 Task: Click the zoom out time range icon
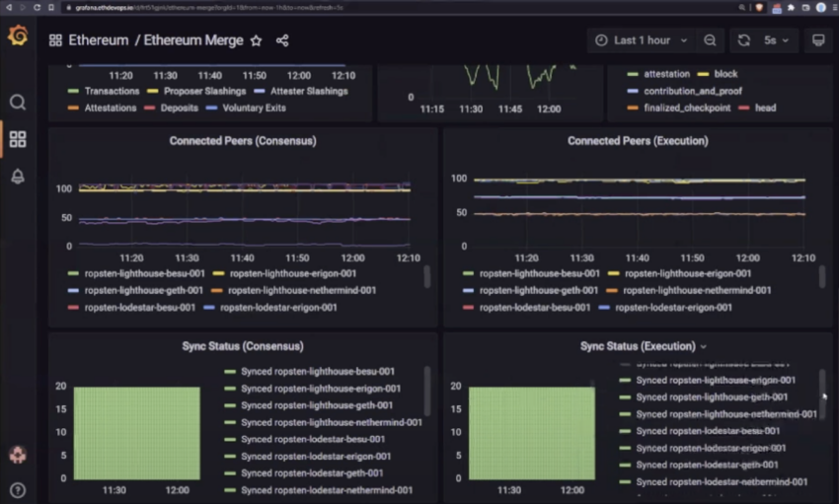[x=710, y=40]
